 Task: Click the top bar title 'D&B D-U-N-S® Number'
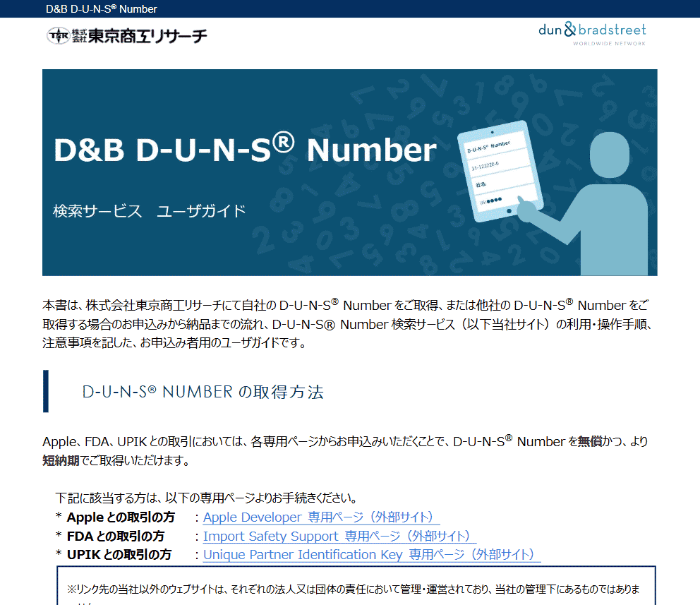(102, 9)
